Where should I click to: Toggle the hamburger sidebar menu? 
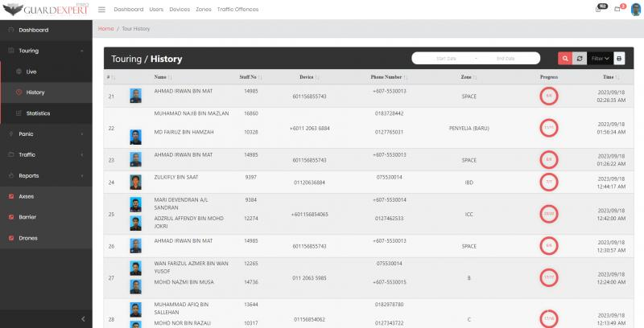tap(101, 10)
